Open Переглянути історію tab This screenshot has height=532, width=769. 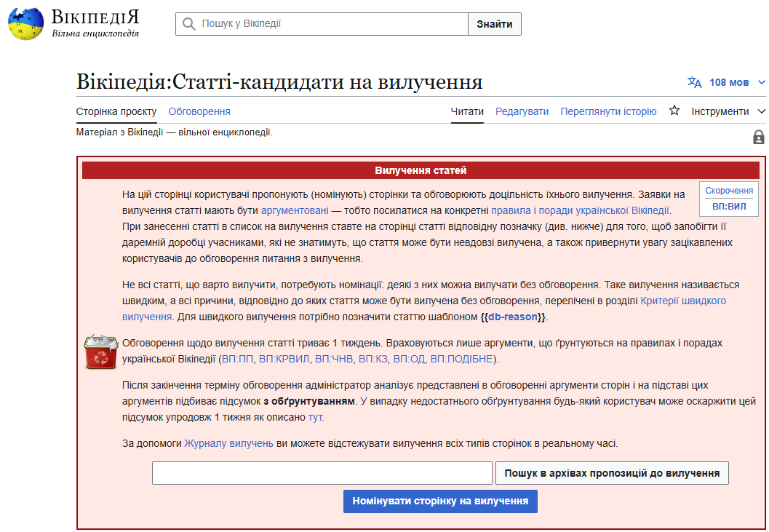click(608, 111)
